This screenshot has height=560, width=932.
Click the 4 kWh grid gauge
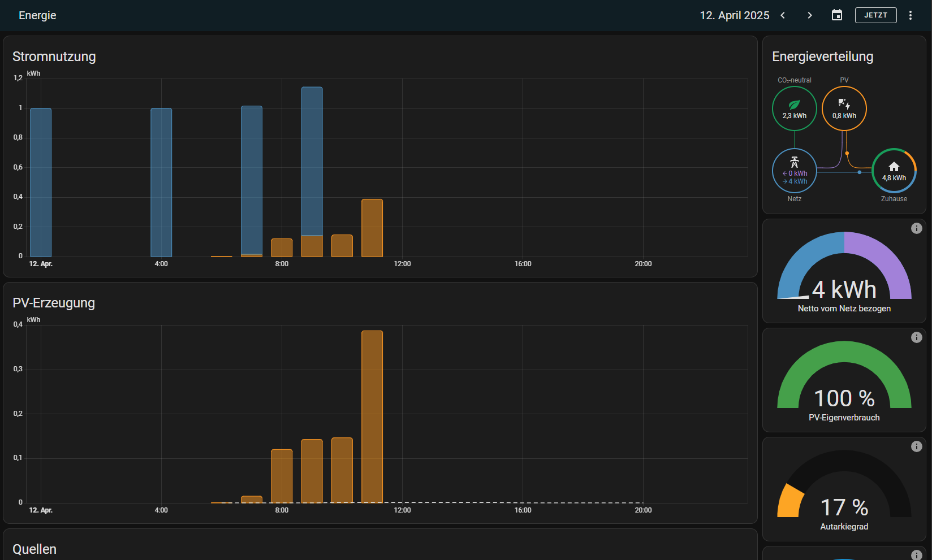tap(844, 271)
